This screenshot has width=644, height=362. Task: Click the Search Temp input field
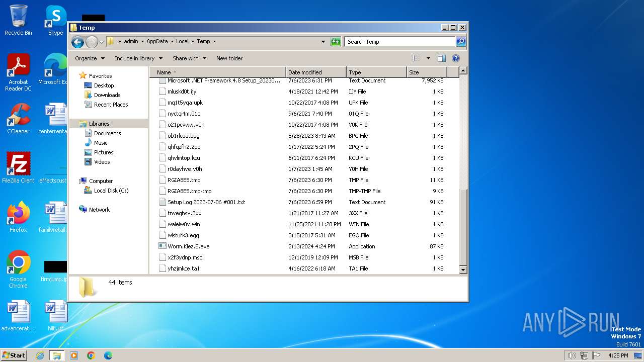pyautogui.click(x=400, y=42)
